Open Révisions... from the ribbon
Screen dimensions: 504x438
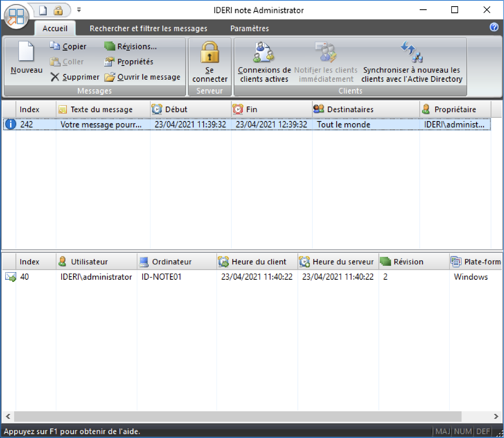tap(131, 46)
